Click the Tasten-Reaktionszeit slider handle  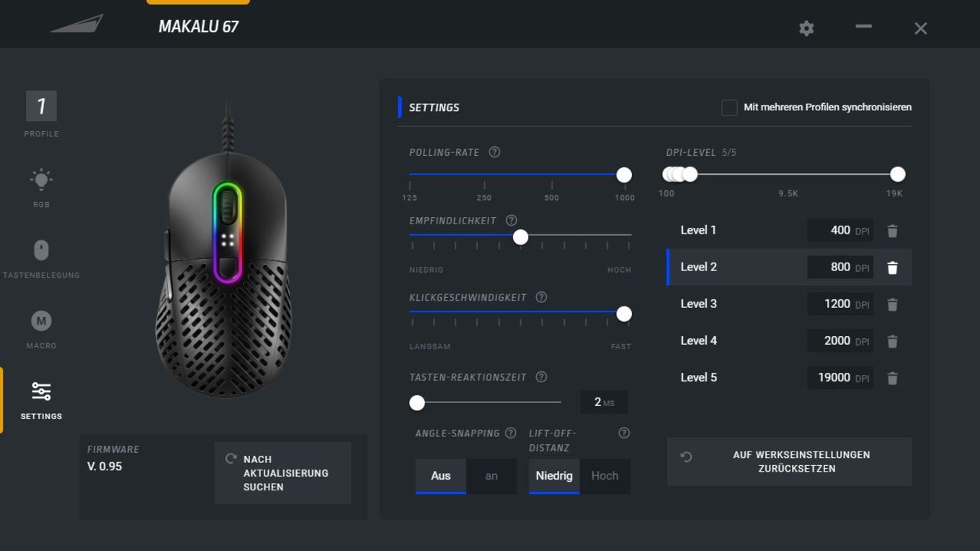417,402
